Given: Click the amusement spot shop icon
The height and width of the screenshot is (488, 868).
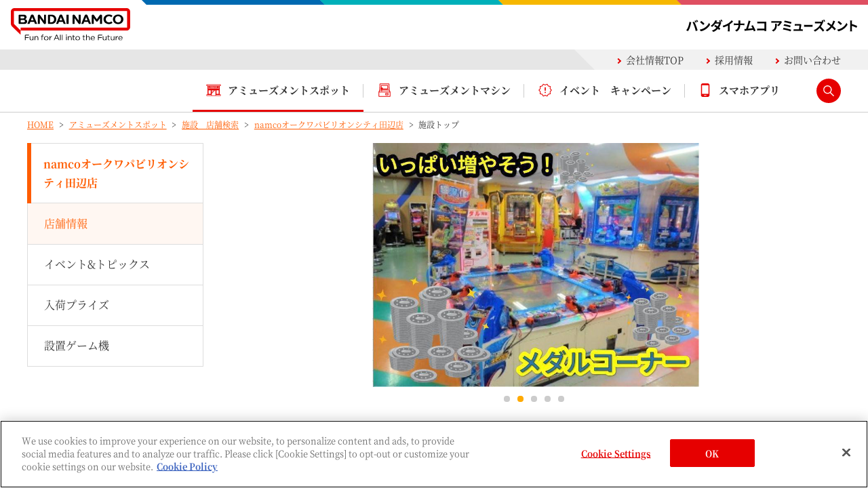Looking at the screenshot, I should pyautogui.click(x=214, y=90).
